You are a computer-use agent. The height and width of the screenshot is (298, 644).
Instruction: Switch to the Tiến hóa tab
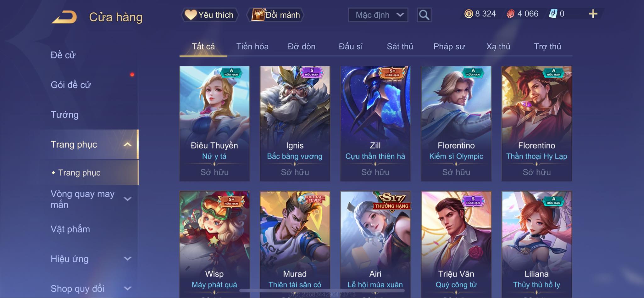(x=252, y=47)
